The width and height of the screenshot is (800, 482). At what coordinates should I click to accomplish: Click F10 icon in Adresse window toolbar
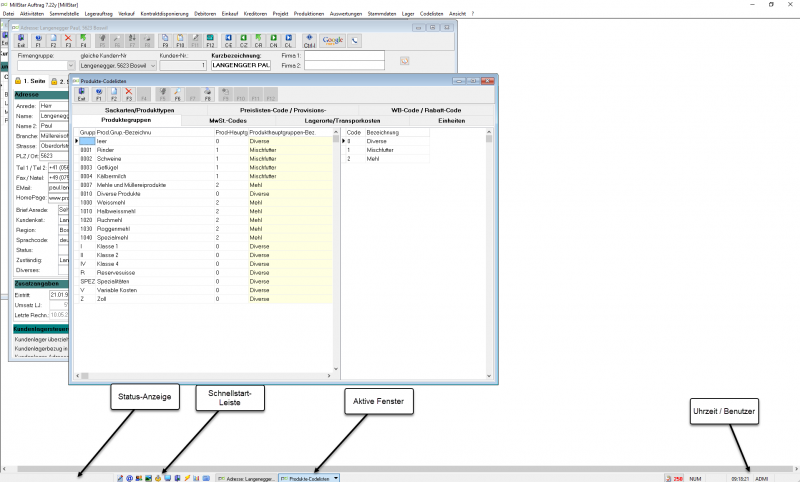tap(180, 41)
